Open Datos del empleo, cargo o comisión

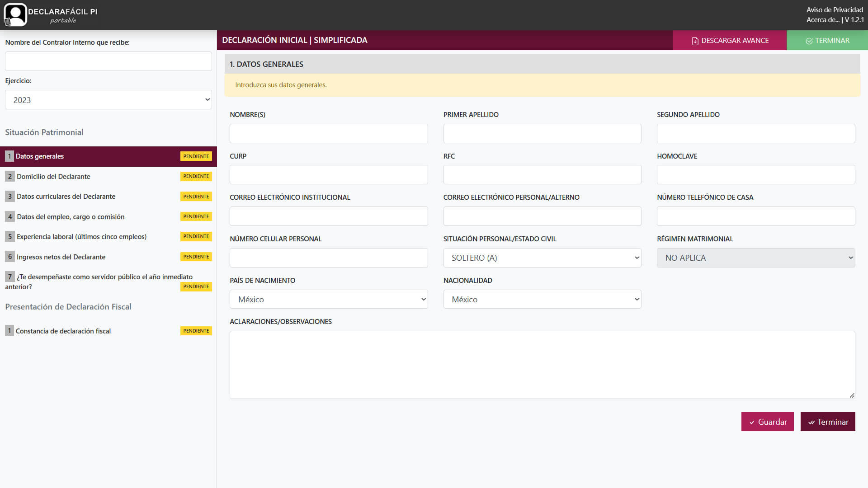pos(108,216)
